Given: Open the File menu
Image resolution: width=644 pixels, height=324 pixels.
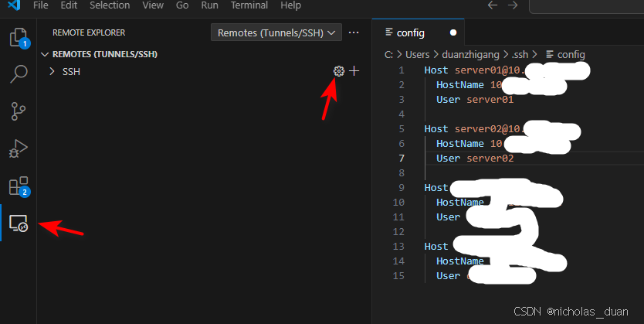Looking at the screenshot, I should 40,5.
